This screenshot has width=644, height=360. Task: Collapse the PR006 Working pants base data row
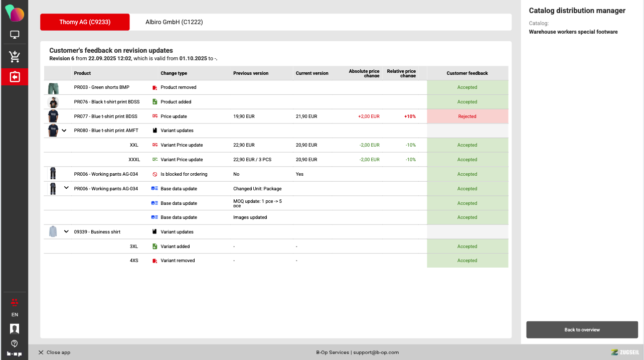(x=66, y=188)
